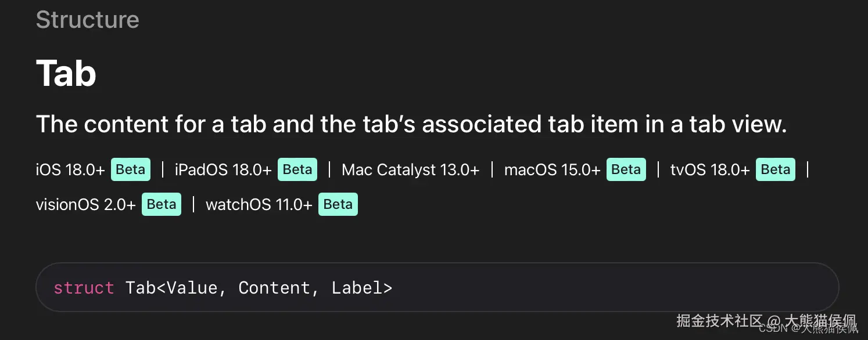Click the 大熊猫侯佩 author watermark

(x=820, y=321)
